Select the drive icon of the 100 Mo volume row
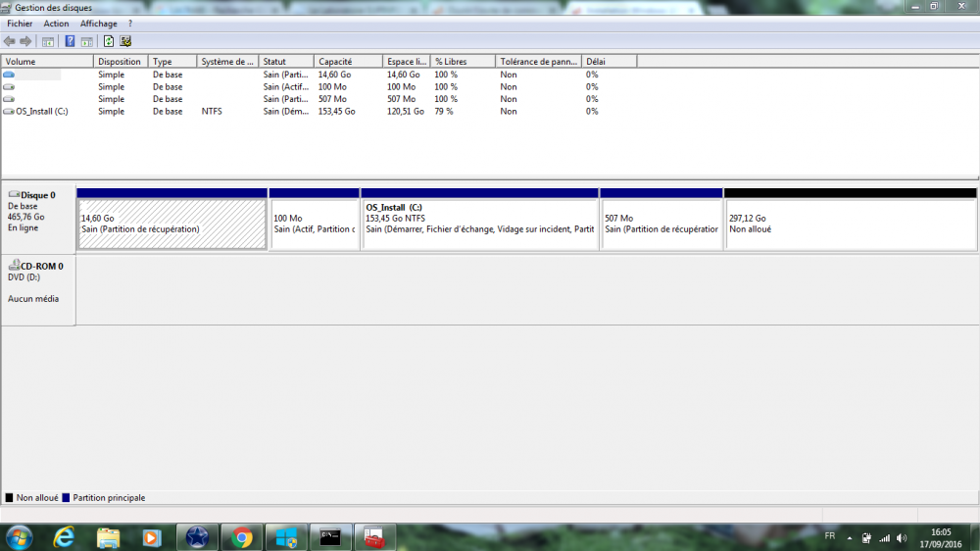This screenshot has height=551, width=980. coord(9,87)
